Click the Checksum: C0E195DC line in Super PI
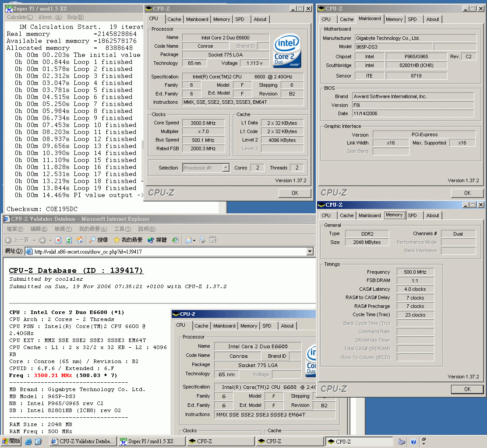This screenshot has height=448, width=487. tap(42, 209)
